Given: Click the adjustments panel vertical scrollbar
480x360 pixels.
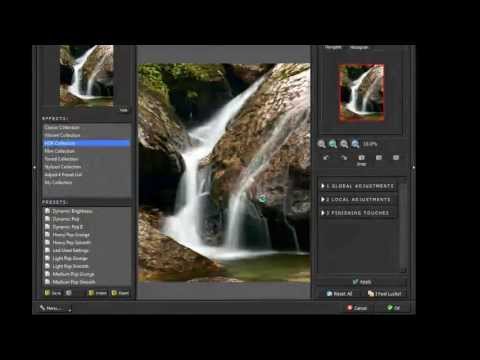Looking at the screenshot, I should click(404, 227).
